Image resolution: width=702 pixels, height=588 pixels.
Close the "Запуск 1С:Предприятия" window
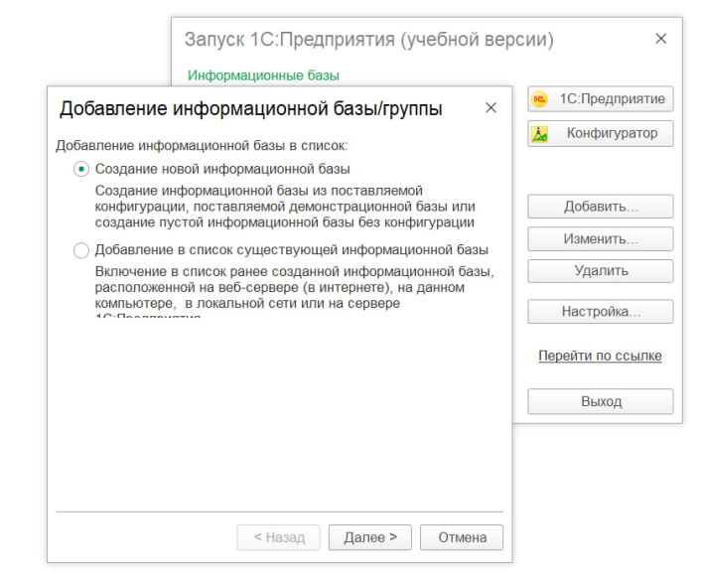coord(661,39)
